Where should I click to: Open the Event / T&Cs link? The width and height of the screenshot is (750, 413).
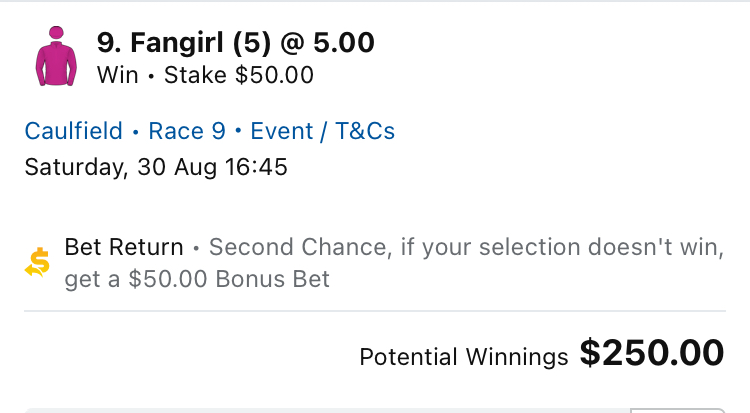(x=322, y=131)
